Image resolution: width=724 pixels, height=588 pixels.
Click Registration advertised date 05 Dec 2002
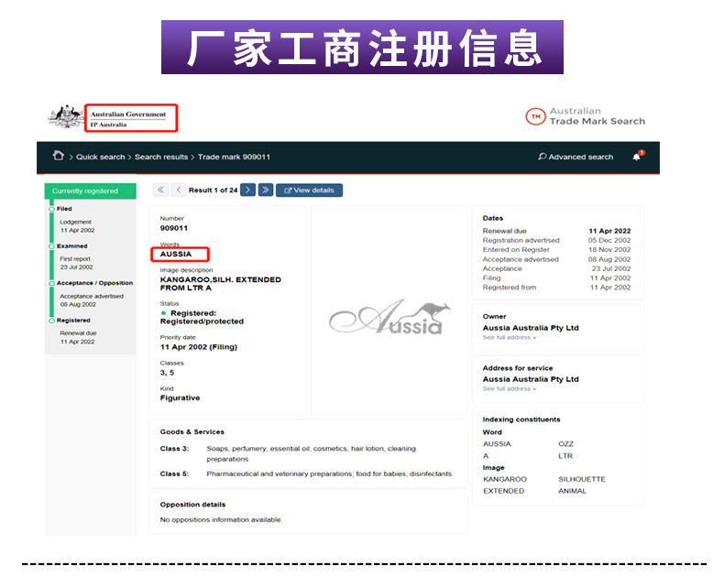609,240
